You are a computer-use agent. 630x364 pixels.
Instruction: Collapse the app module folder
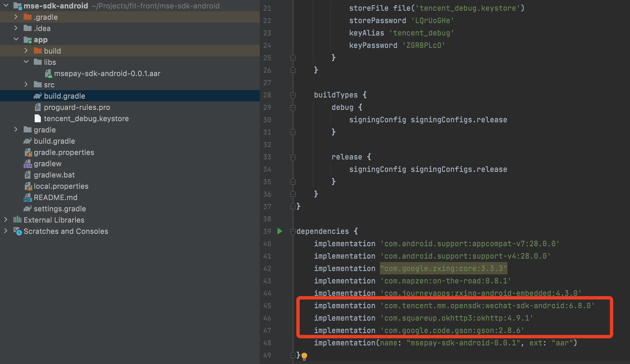(16, 39)
